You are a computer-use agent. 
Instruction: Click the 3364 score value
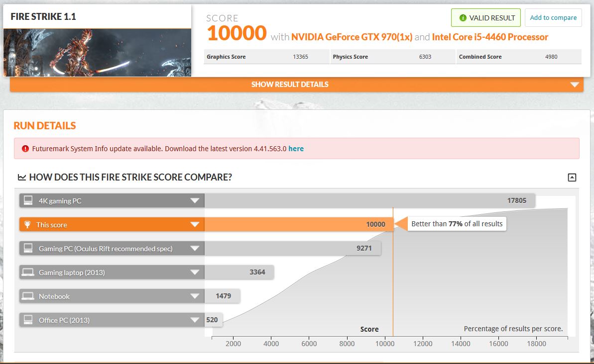257,272
